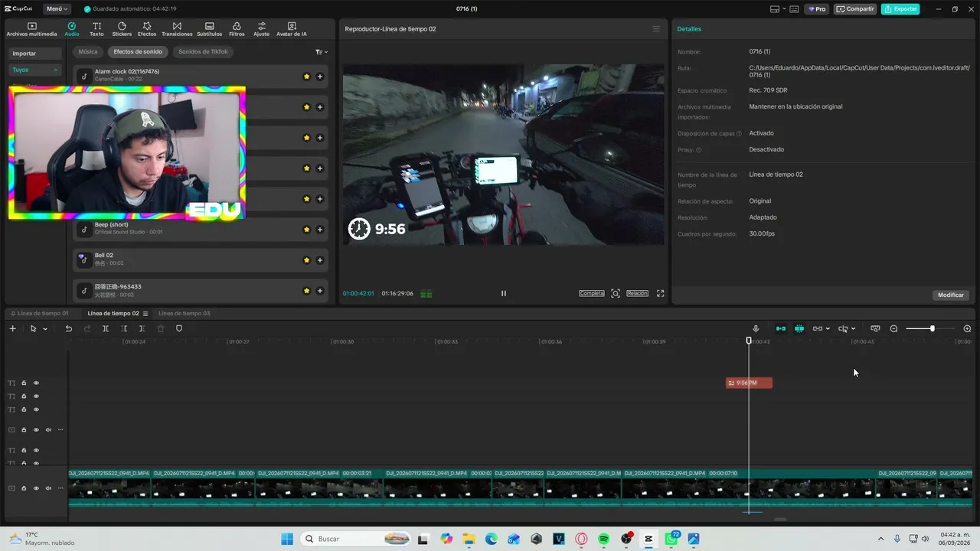Hide the main video track with eye icon
Screen dimensions: 980x551
(36, 488)
